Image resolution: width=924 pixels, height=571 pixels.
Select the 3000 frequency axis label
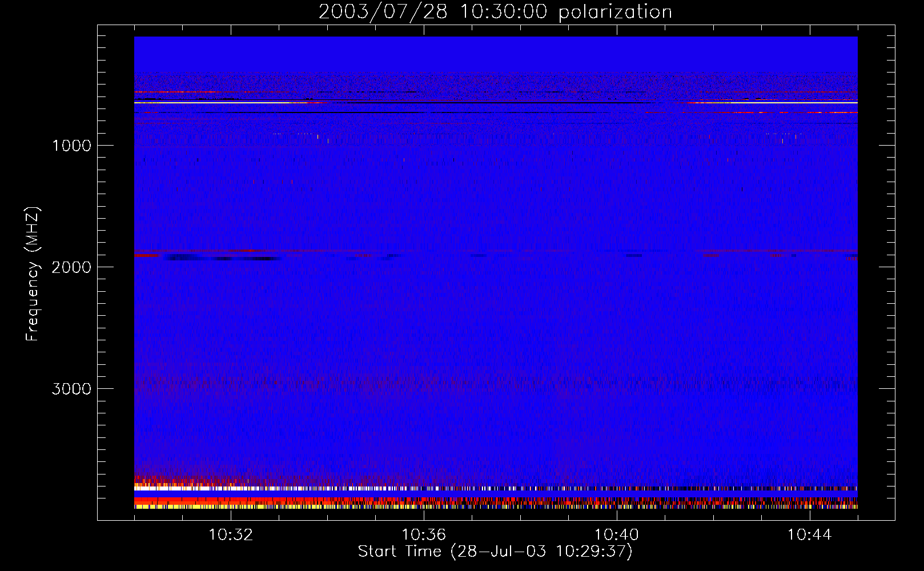pos(71,389)
